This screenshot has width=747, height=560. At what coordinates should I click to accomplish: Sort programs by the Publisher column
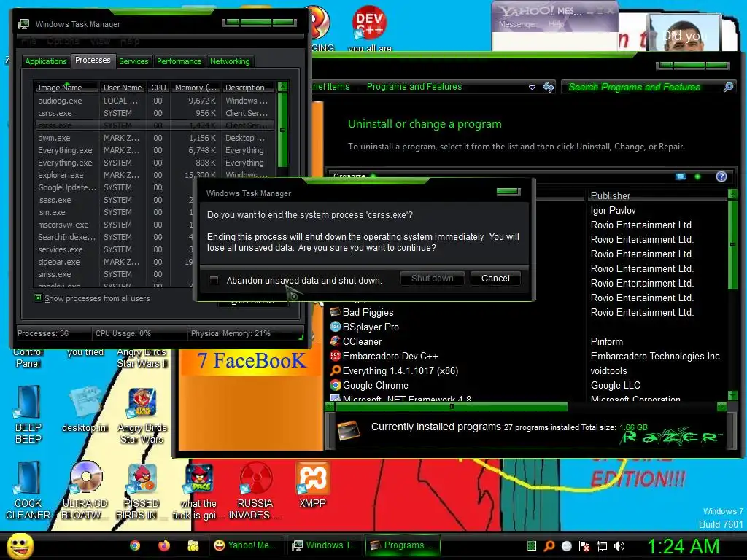[x=657, y=195]
